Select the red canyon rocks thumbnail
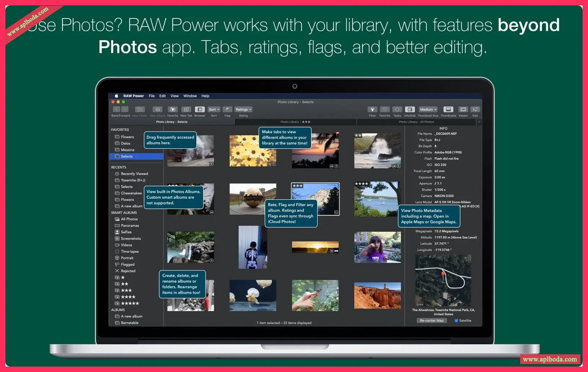The image size is (588, 372). pos(377,296)
